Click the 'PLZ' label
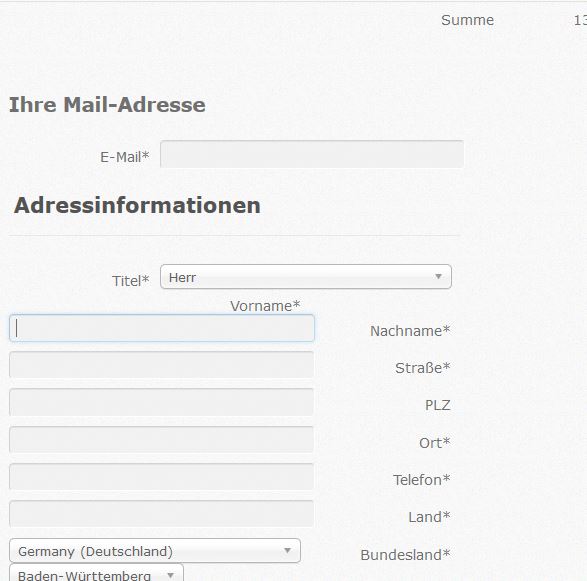Screen dimensions: 587x581 pos(438,405)
